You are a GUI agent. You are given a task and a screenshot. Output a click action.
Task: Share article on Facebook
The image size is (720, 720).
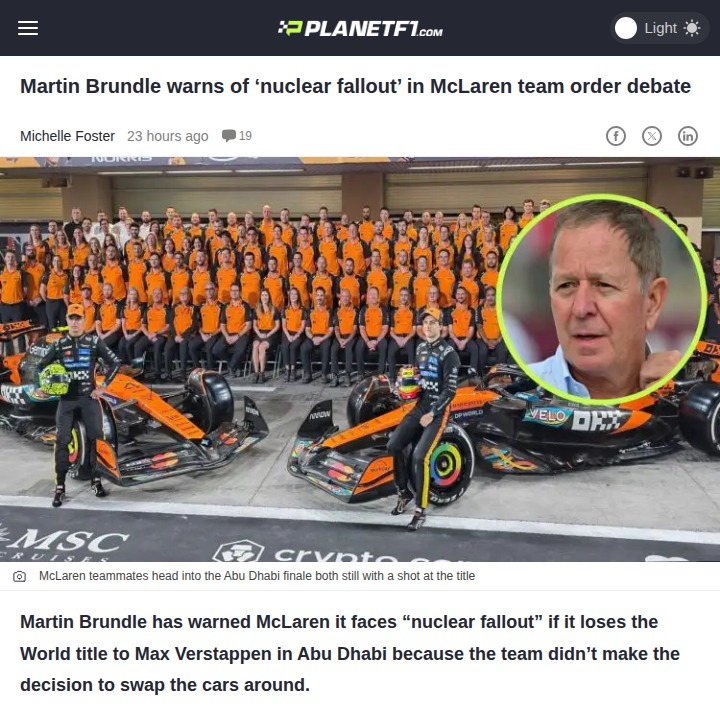[616, 136]
